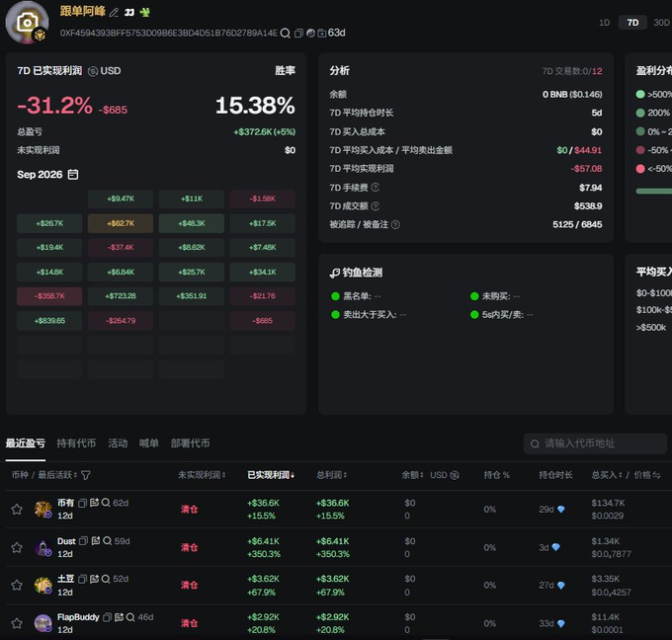Screen dimensions: 672x640
Task: Click the 清仓 status in the Dust row
Action: point(189,547)
